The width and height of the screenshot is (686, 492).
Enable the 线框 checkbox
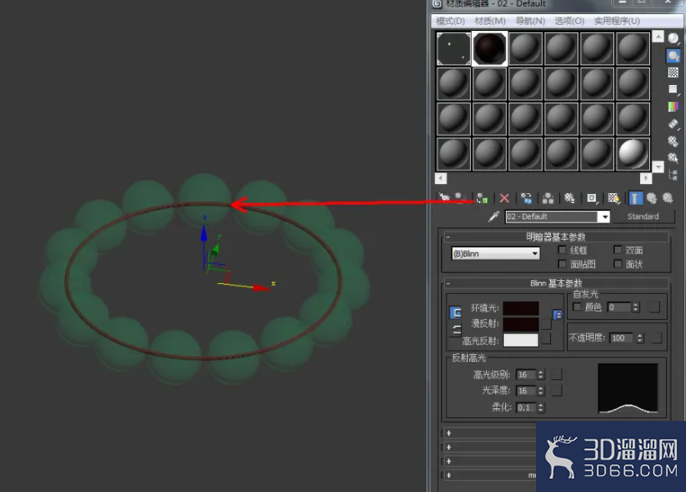[x=562, y=250]
